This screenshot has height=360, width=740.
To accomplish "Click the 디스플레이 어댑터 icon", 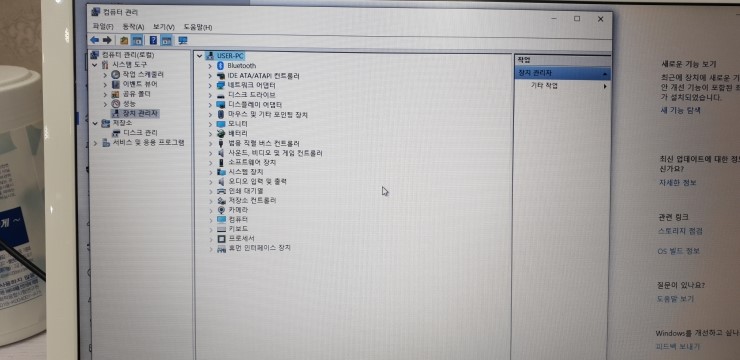I will coord(220,105).
